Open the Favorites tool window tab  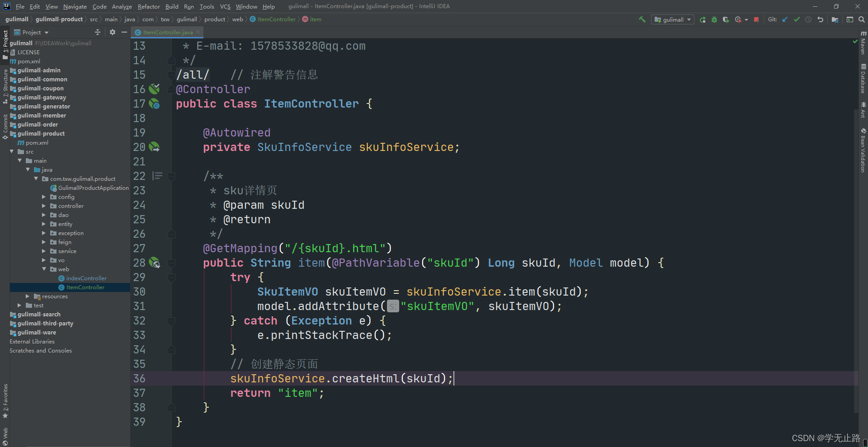coord(5,401)
